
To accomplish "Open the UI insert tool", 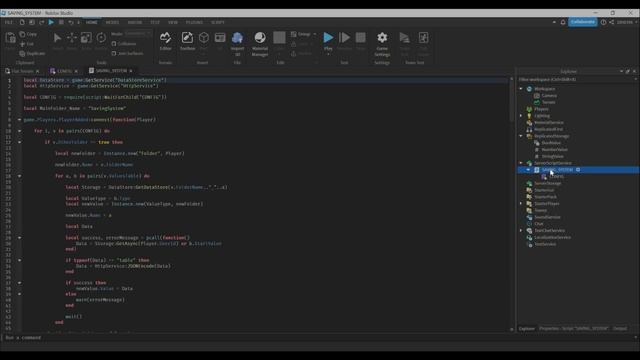I will coord(220,38).
